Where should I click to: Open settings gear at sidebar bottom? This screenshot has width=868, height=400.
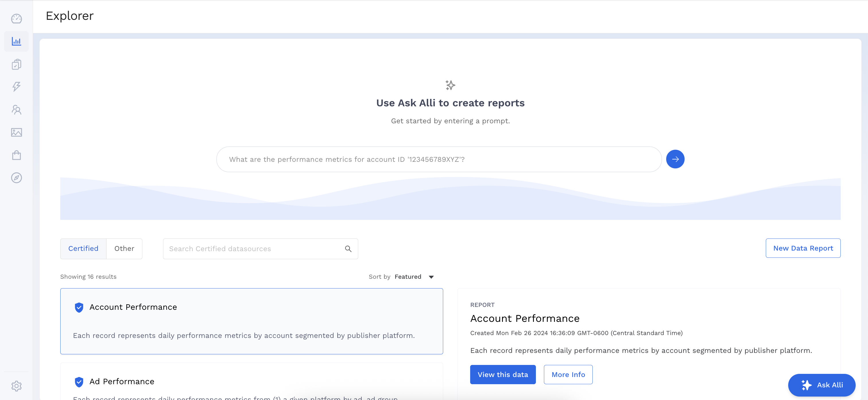click(x=16, y=386)
